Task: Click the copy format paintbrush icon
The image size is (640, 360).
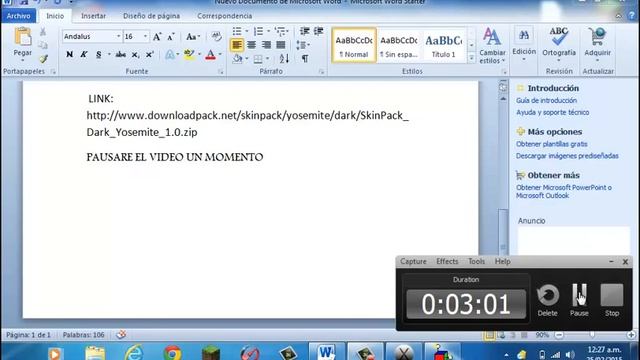Action: click(43, 59)
